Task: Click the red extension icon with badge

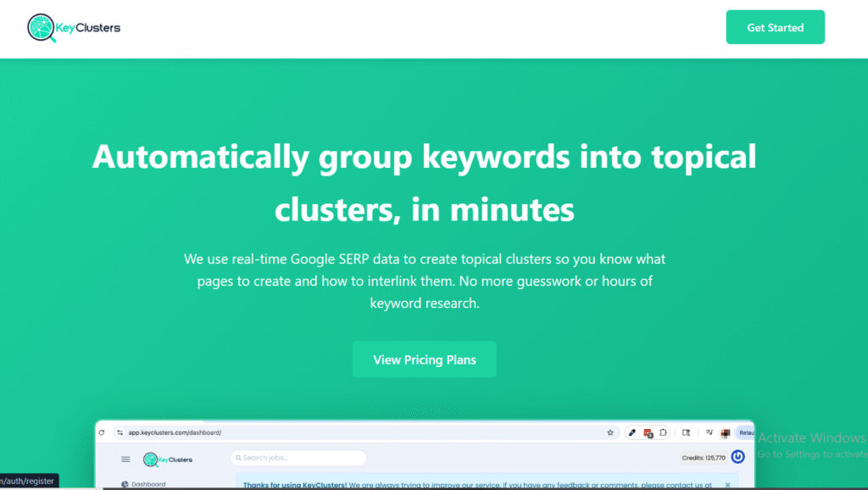Action: pos(648,433)
